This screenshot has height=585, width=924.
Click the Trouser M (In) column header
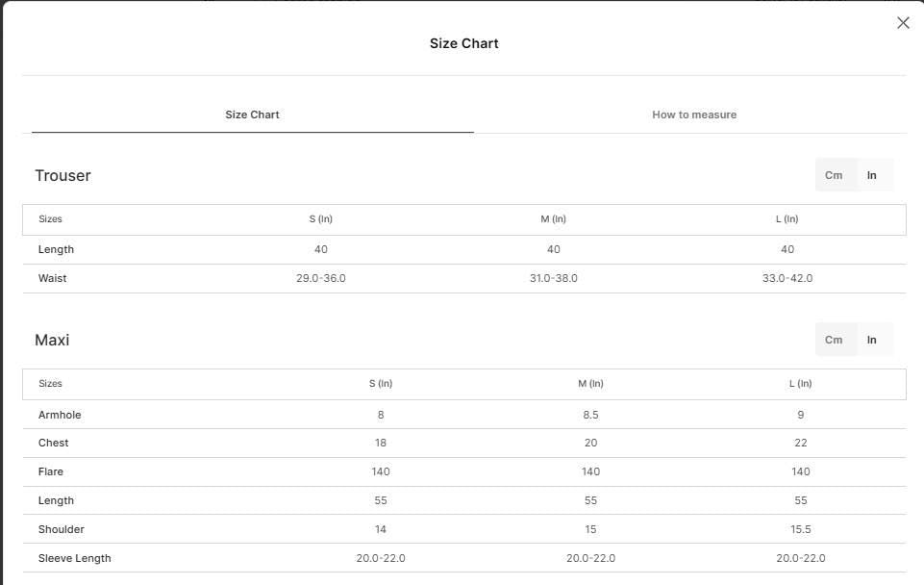click(x=553, y=218)
